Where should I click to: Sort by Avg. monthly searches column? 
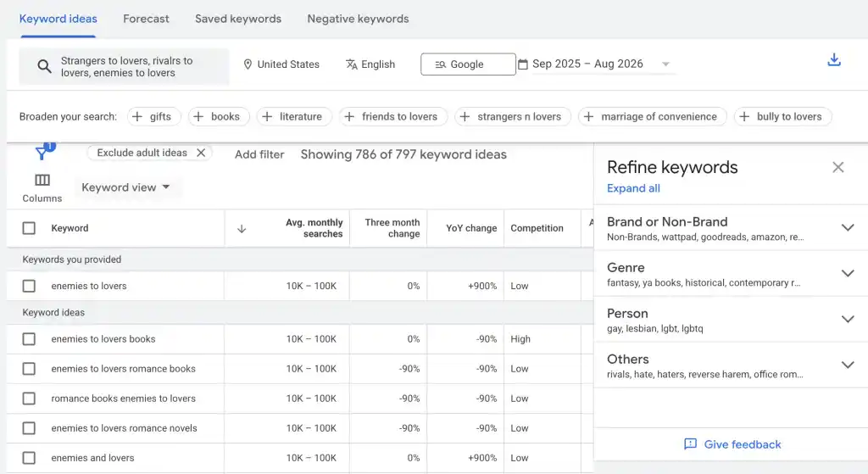pos(314,228)
